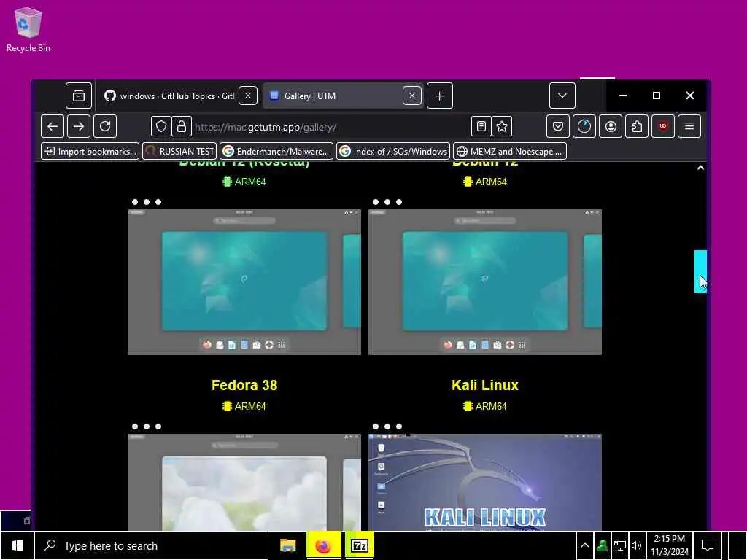Image resolution: width=747 pixels, height=560 pixels.
Task: Open the notification action center
Action: (x=708, y=545)
